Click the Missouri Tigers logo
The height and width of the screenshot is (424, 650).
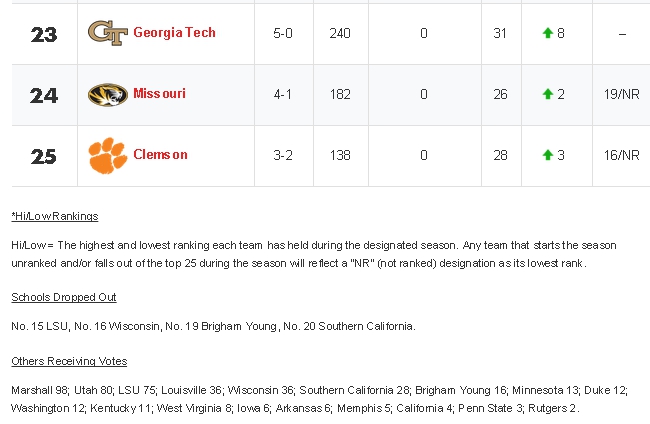click(x=108, y=94)
